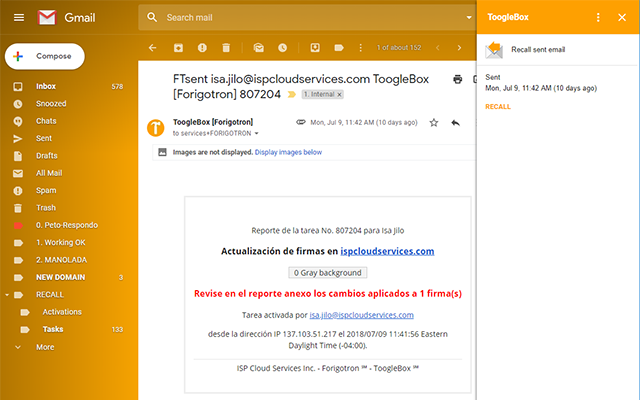Click the attachment paperclip icon

click(301, 122)
